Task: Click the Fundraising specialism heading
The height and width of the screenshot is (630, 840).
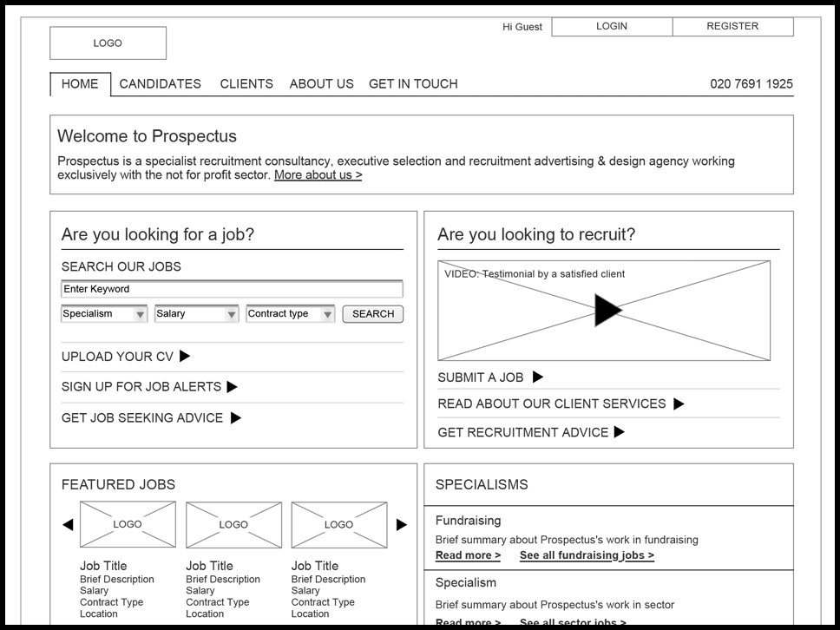Action: click(x=469, y=521)
